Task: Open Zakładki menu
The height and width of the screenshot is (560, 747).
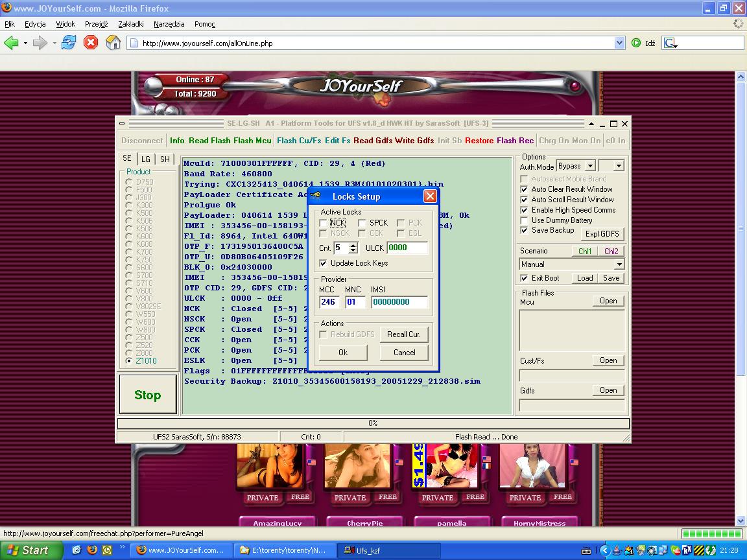Action: [130, 24]
